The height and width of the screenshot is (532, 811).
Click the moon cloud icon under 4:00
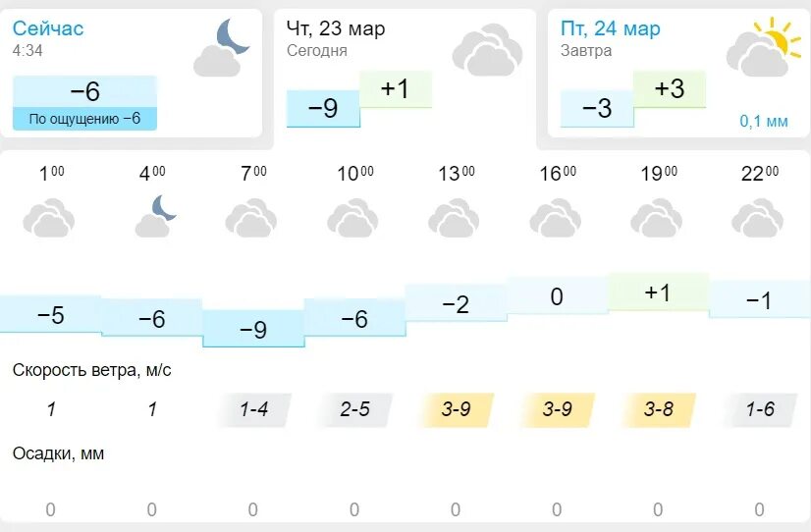(x=156, y=216)
